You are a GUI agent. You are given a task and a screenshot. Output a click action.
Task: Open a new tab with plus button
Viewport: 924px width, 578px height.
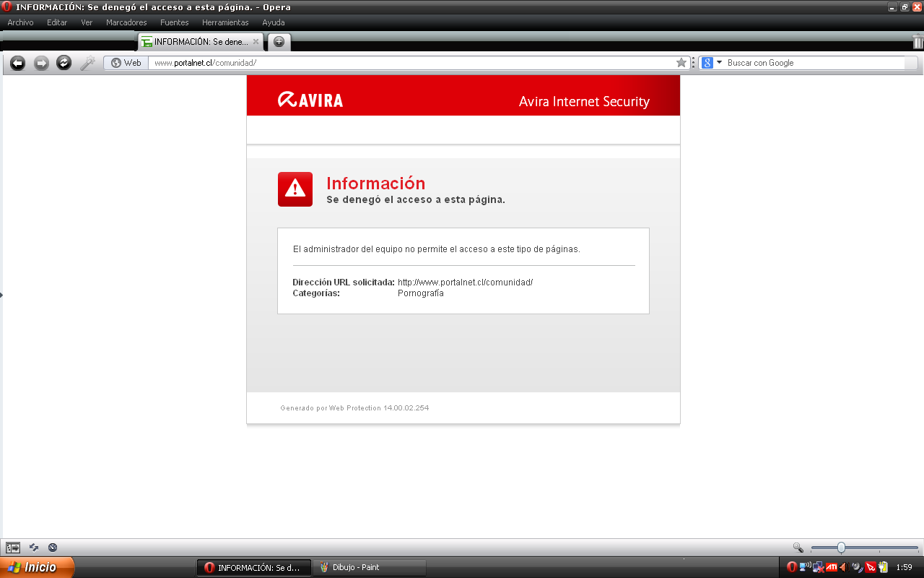pyautogui.click(x=279, y=42)
